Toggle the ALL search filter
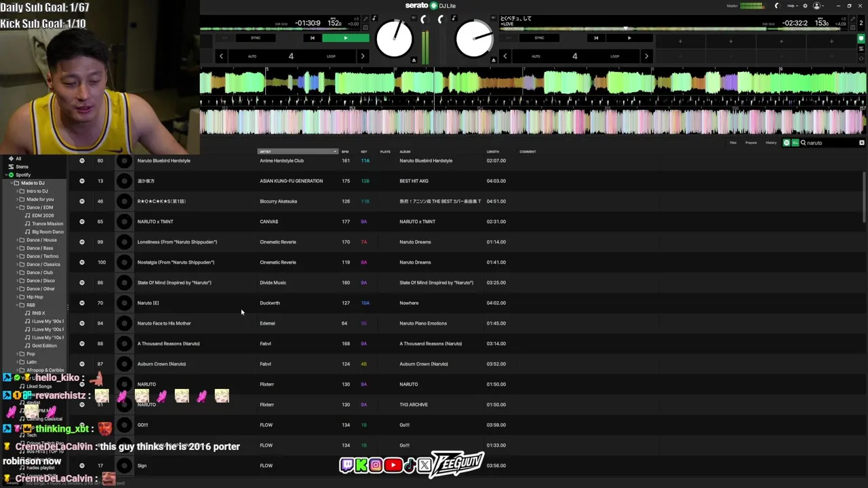Viewport: 868px width, 488px height. (x=795, y=143)
